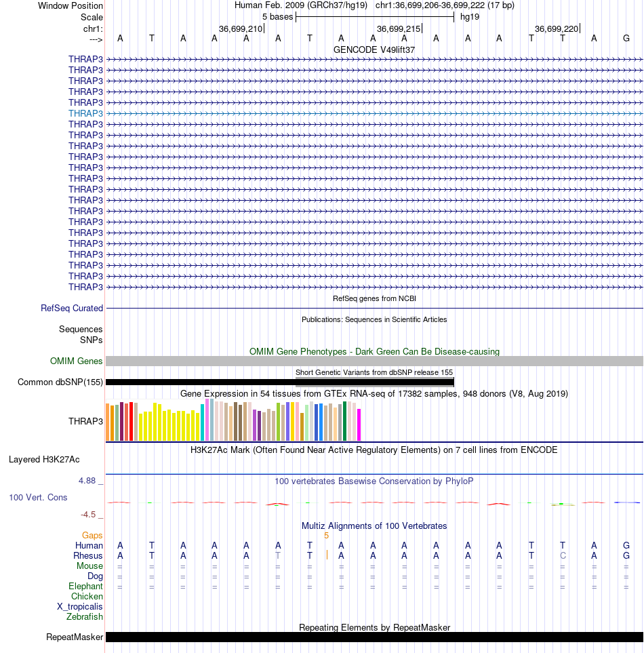Open Short Genetic Variants from dbSNP title

374,372
